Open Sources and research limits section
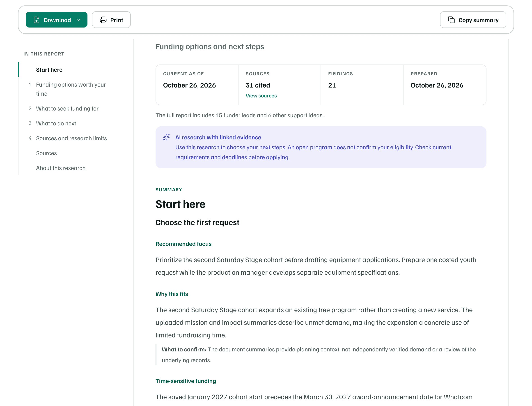The width and height of the screenshot is (532, 406). [71, 138]
